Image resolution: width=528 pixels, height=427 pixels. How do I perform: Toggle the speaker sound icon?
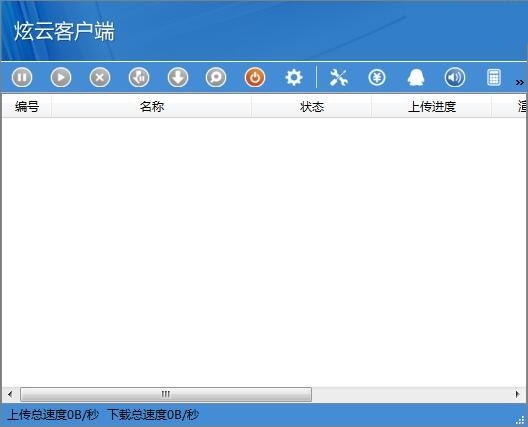(455, 77)
